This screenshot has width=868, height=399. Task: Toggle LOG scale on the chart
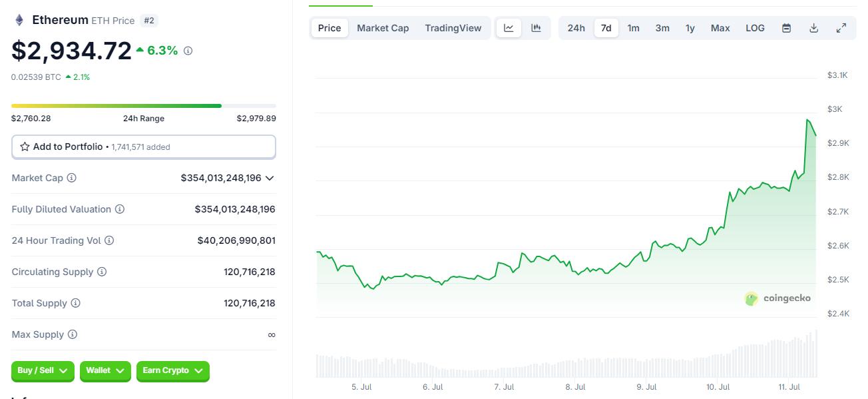(x=755, y=28)
